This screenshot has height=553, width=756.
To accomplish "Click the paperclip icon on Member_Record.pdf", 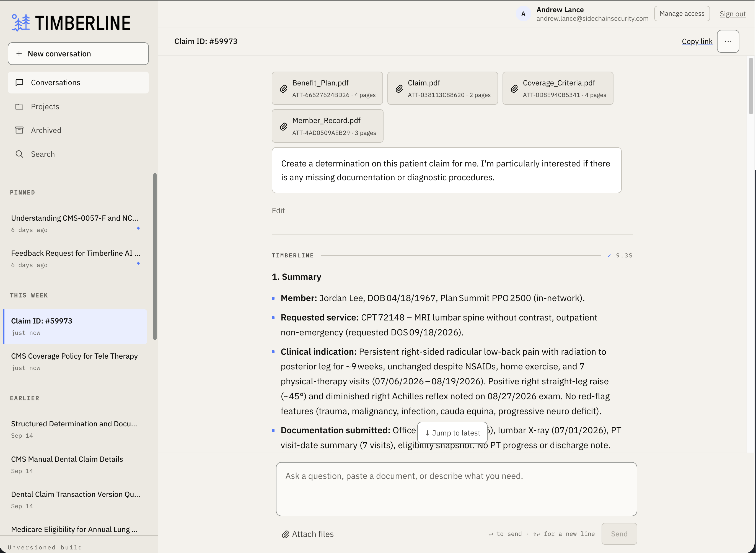I will coord(283,127).
